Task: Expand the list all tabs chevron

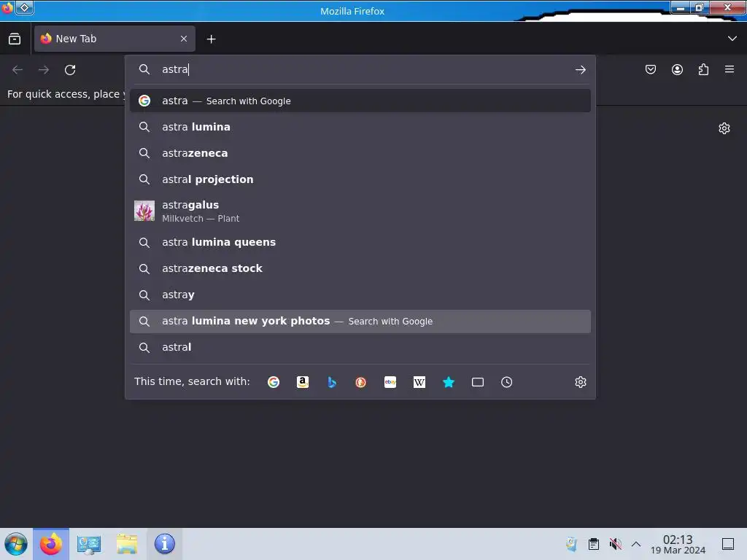Action: pyautogui.click(x=732, y=39)
